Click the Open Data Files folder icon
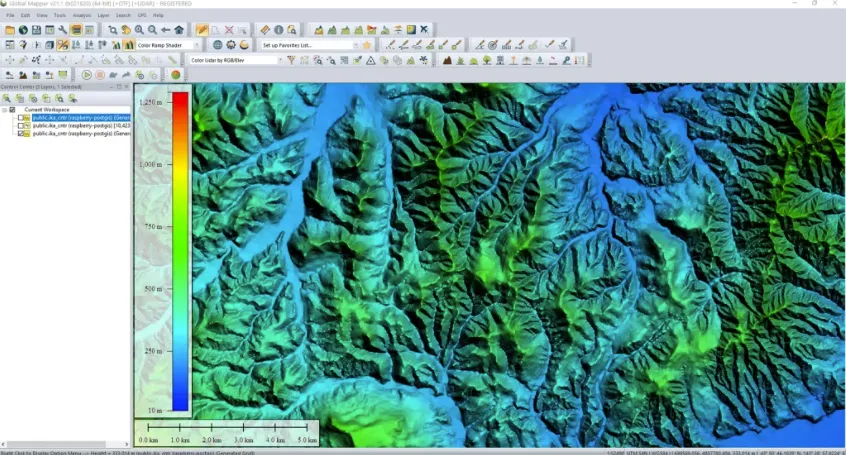 [10, 30]
